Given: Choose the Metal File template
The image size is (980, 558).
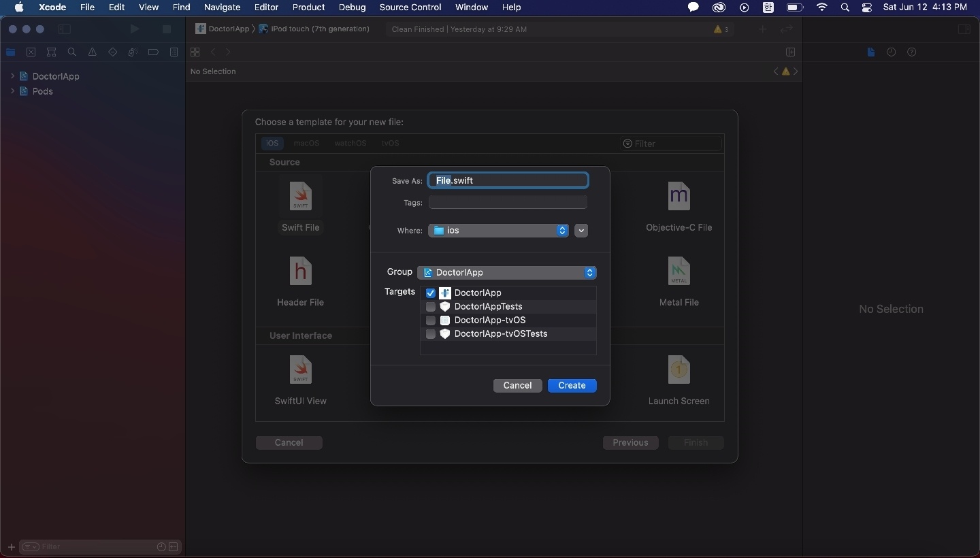Looking at the screenshot, I should (679, 271).
